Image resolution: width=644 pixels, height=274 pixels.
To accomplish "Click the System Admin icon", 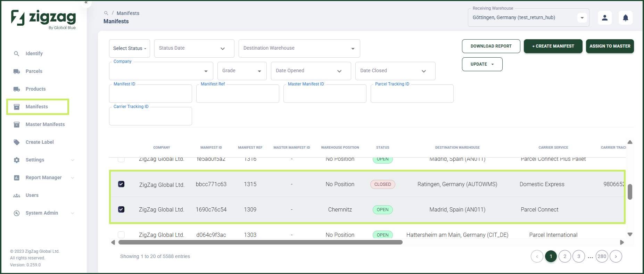I will (17, 213).
